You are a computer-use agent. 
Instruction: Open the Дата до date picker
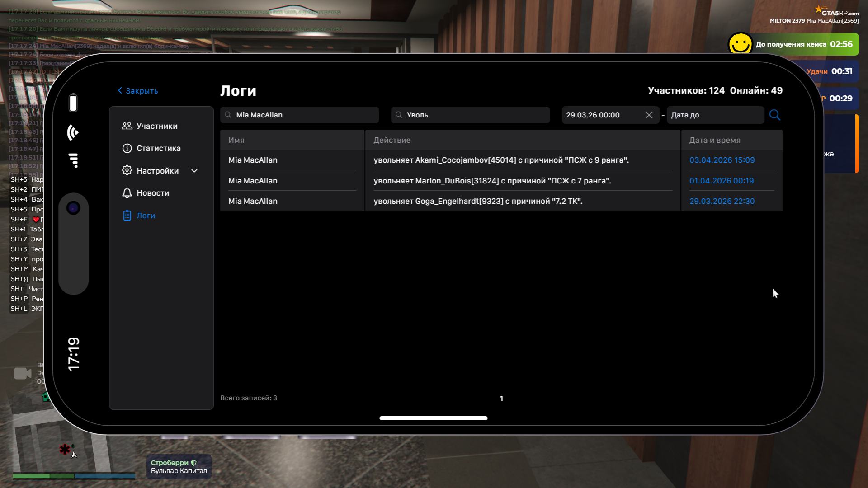click(714, 115)
